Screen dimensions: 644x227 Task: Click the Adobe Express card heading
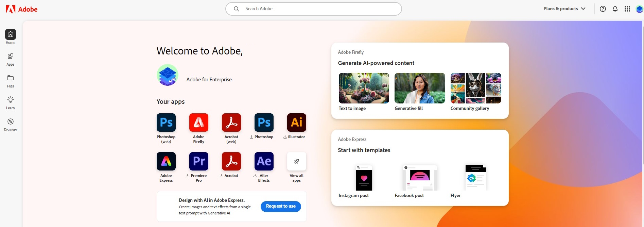pos(352,139)
